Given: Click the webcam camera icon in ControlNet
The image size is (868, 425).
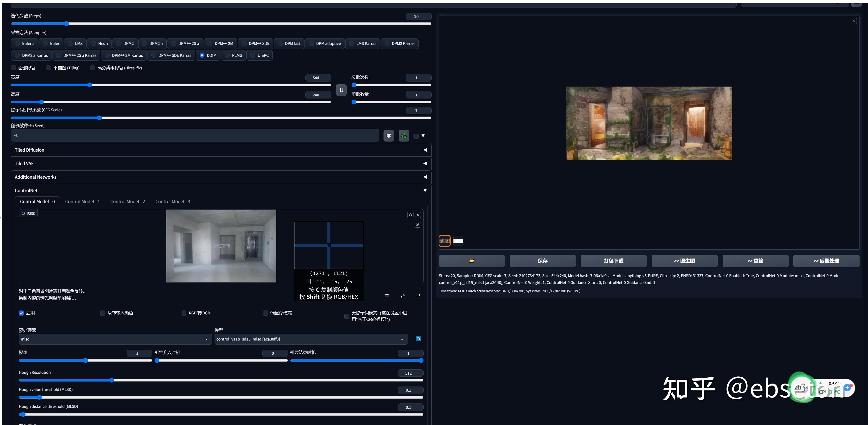Looking at the screenshot, I should pos(387,296).
